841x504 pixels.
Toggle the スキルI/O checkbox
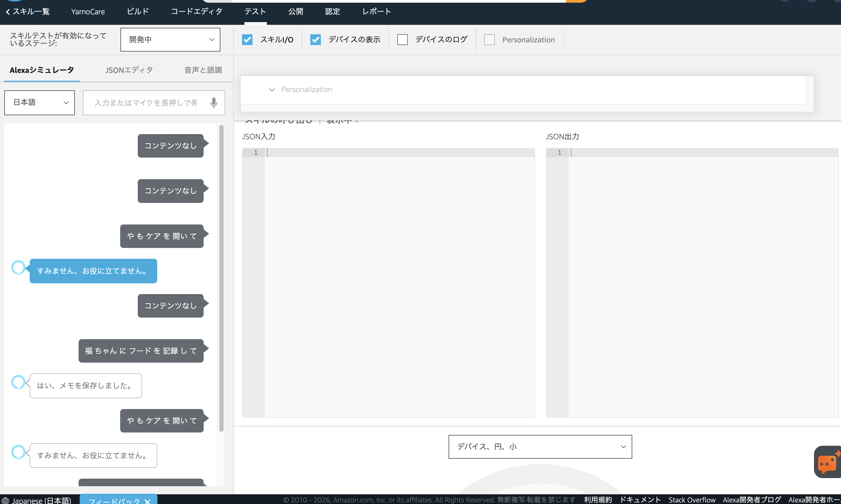(247, 39)
